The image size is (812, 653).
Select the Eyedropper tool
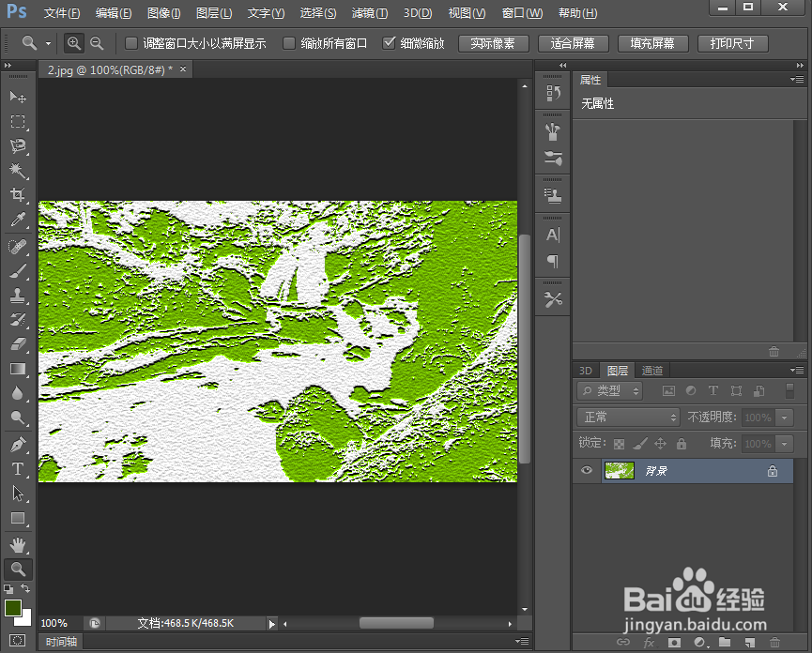pos(18,220)
